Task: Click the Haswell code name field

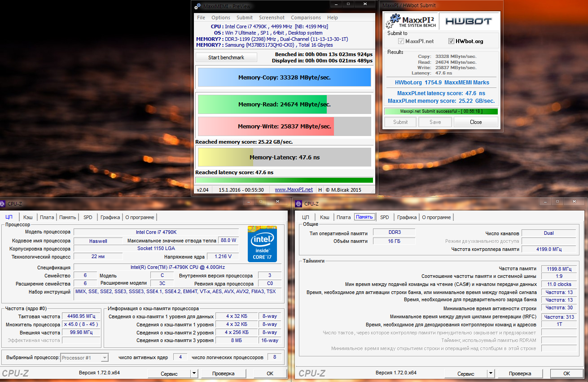Action: point(98,241)
